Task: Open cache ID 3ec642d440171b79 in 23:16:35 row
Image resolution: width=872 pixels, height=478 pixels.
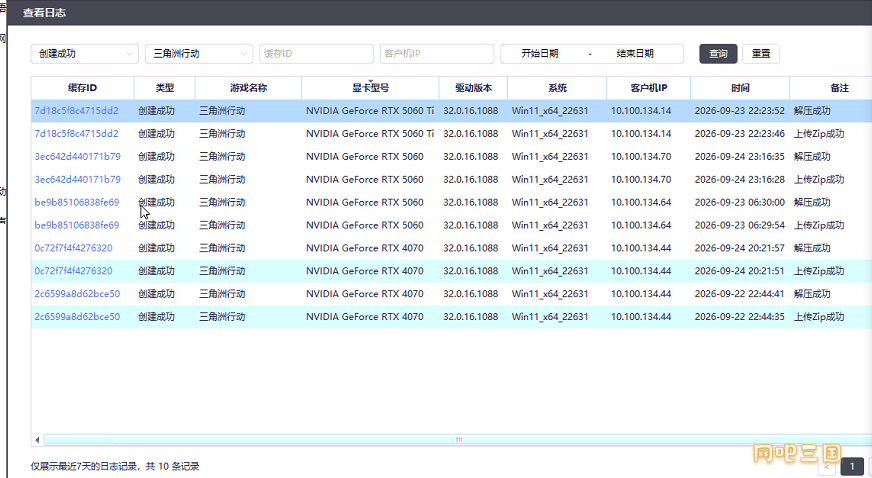Action: (x=77, y=156)
